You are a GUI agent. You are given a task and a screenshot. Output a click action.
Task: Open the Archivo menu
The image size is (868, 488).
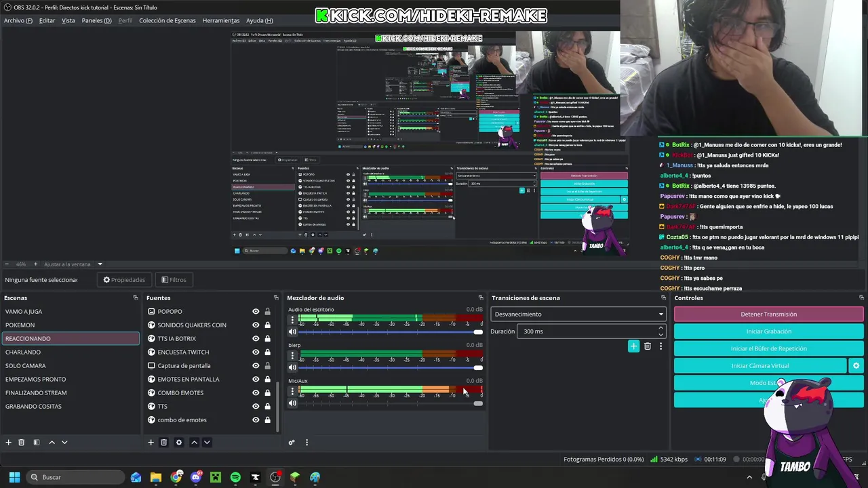pyautogui.click(x=18, y=20)
